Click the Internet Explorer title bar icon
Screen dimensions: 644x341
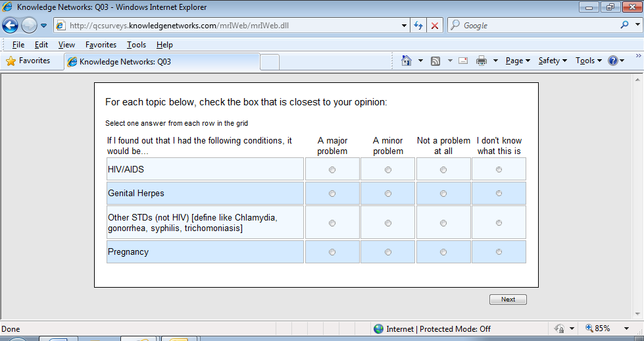coord(7,7)
